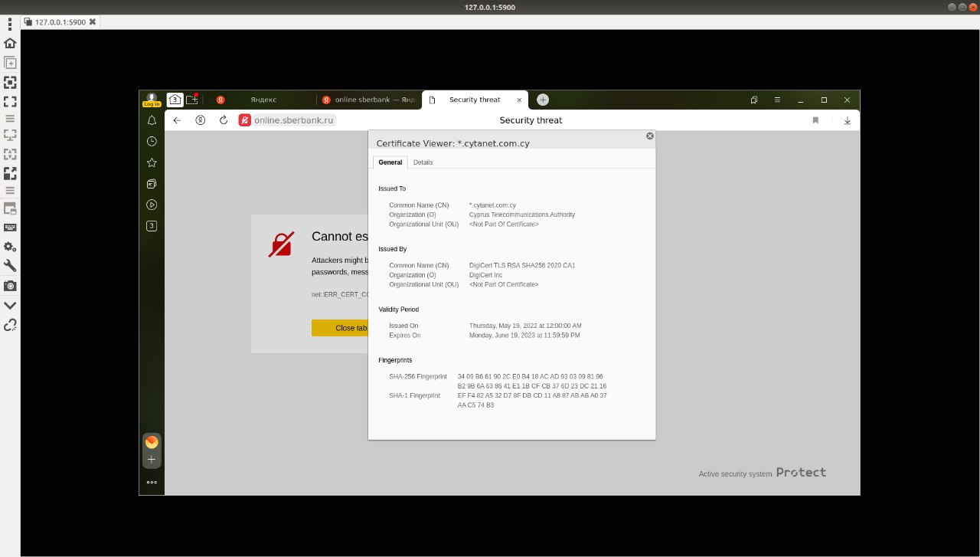Close the Certificate Viewer dialog
This screenshot has width=980, height=557.
click(650, 136)
